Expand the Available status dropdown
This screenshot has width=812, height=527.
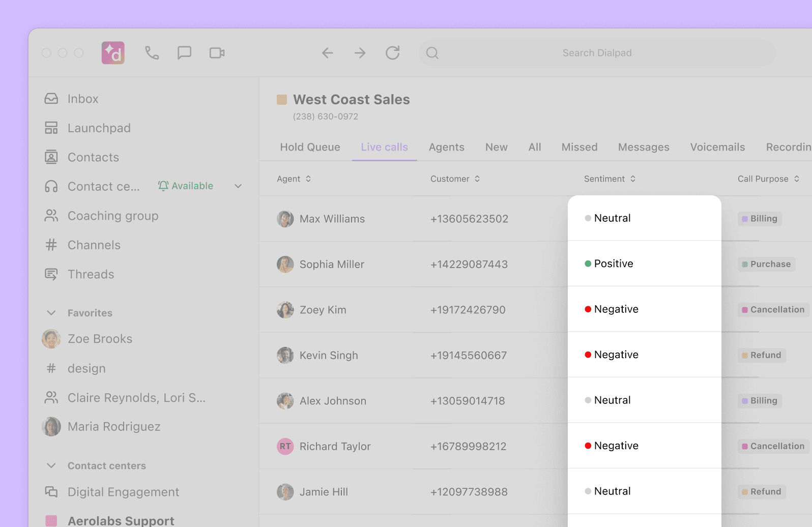click(x=238, y=186)
